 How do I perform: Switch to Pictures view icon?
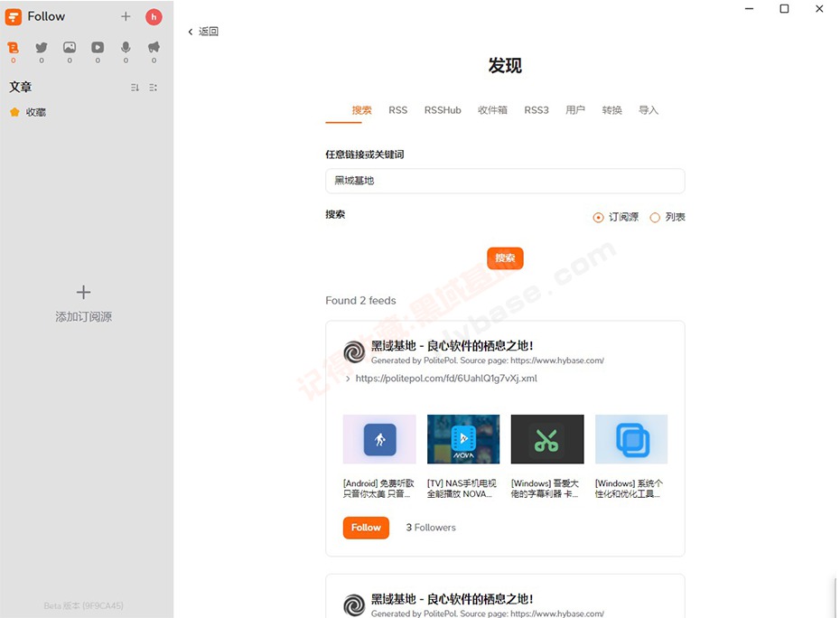point(70,48)
